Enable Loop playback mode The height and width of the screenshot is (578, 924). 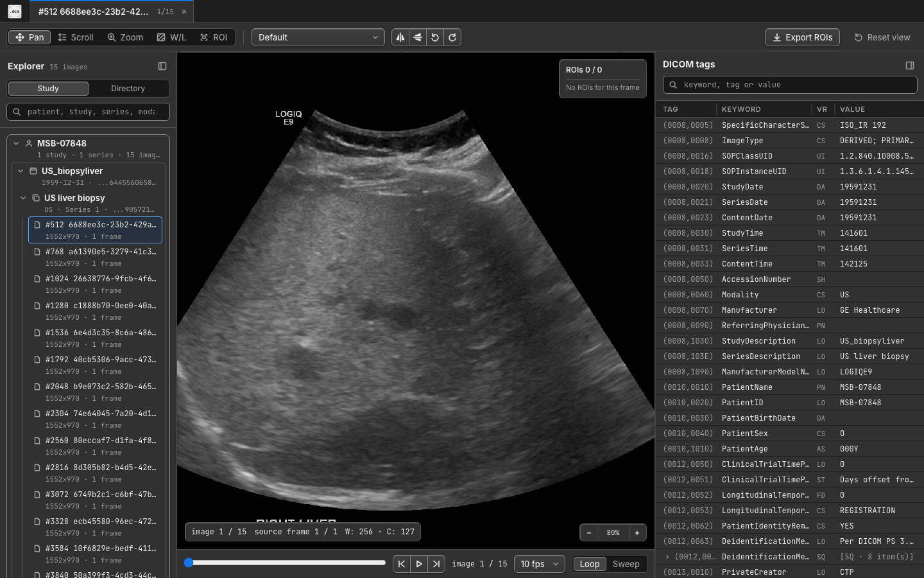click(590, 564)
